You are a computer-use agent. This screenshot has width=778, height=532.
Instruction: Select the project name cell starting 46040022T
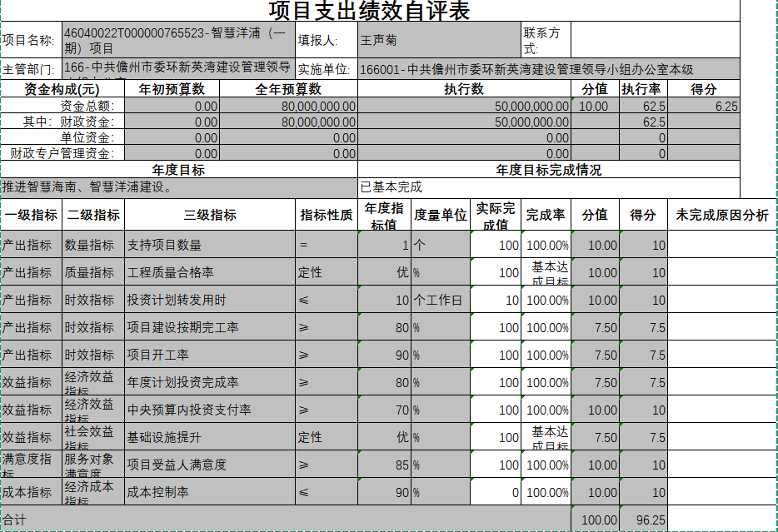tap(177, 40)
